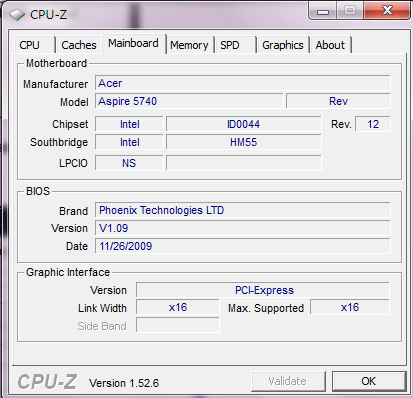View the Graphics tab

point(283,45)
